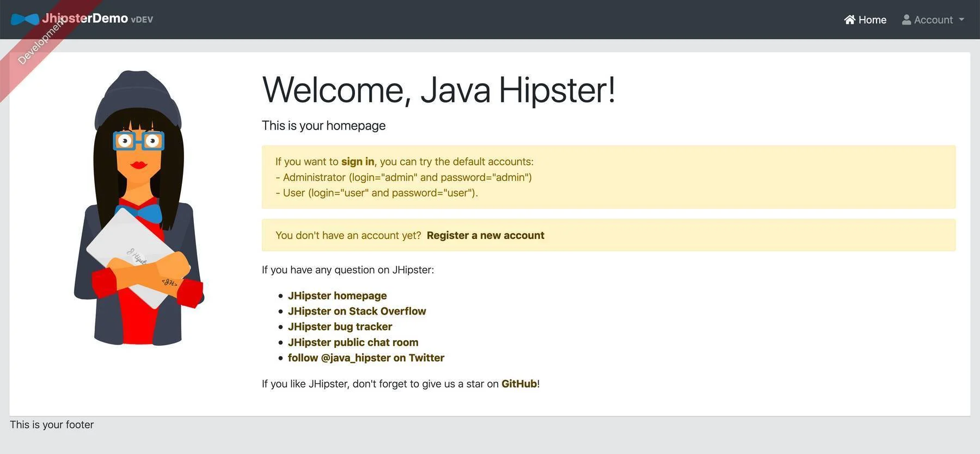
Task: Expand the Account dropdown caret
Action: (961, 20)
